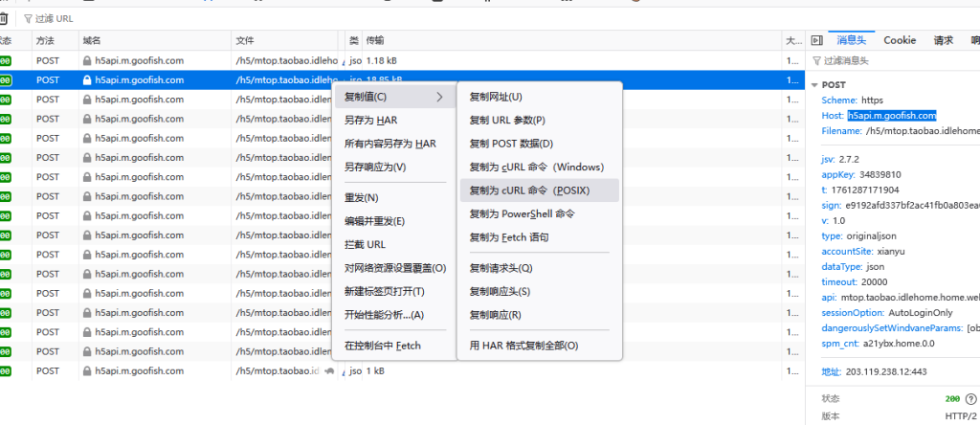Switch to the 请求 tab
This screenshot has height=425, width=980.
(x=943, y=40)
